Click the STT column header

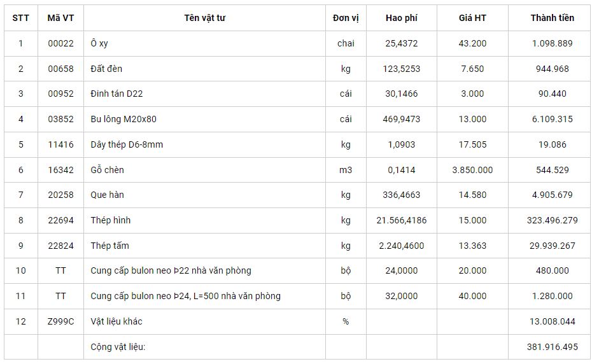point(20,18)
